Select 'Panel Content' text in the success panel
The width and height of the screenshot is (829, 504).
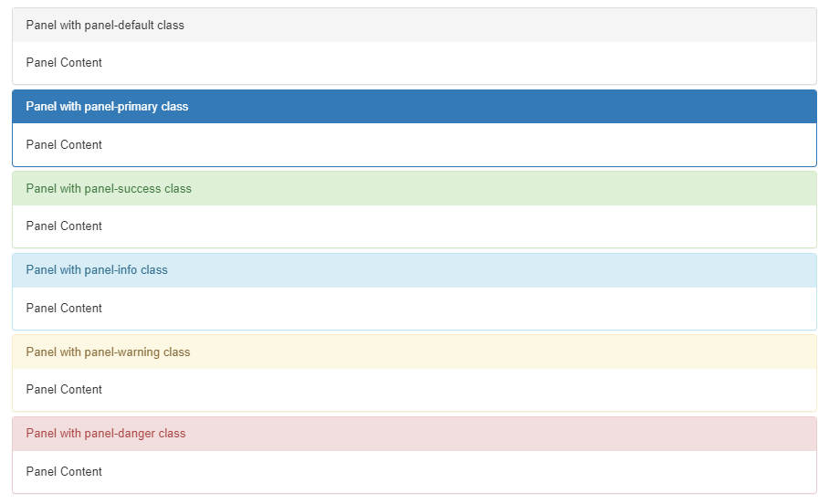tap(64, 226)
